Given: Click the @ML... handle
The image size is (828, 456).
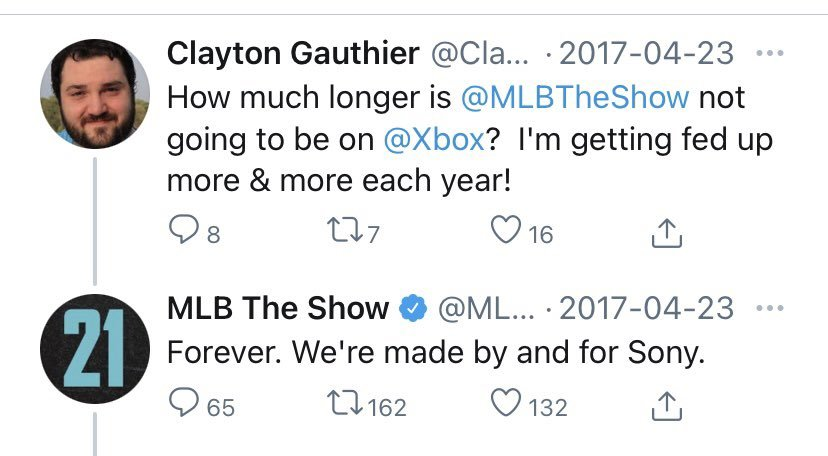Looking at the screenshot, I should pos(485,308).
